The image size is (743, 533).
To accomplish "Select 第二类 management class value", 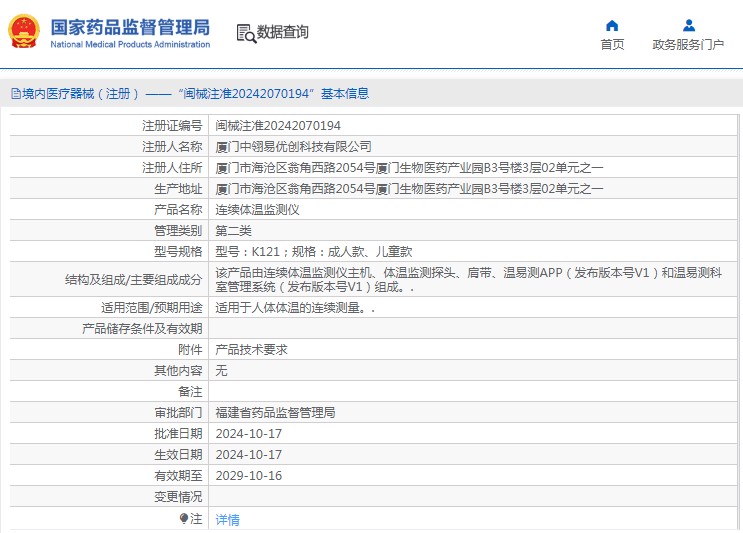I will click(233, 231).
